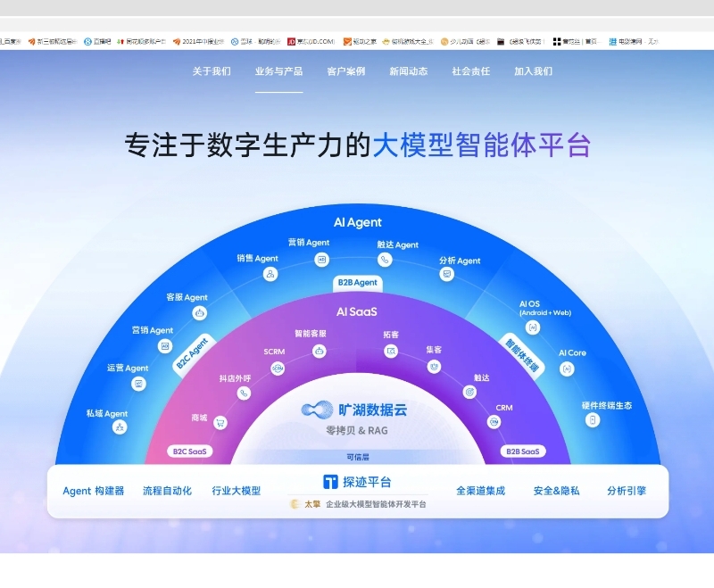This screenshot has height=588, width=714.
Task: Open 新闻动态 in the navigation bar
Action: 409,71
